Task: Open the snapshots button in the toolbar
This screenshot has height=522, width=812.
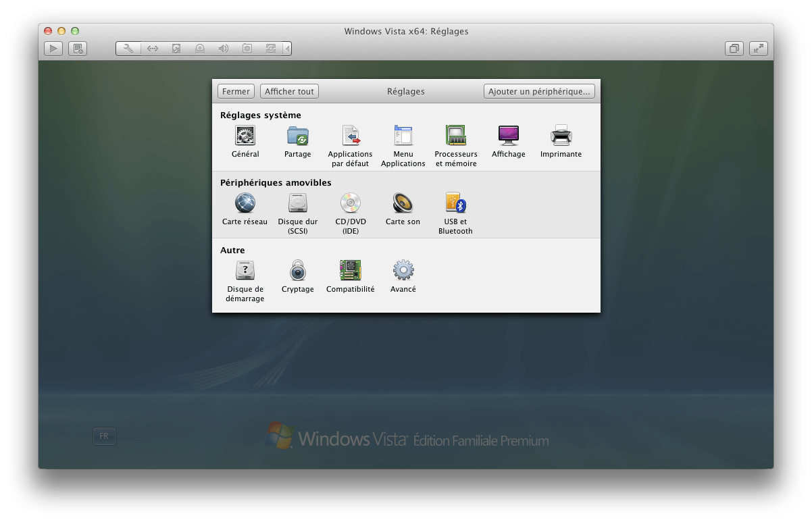Action: pos(78,49)
